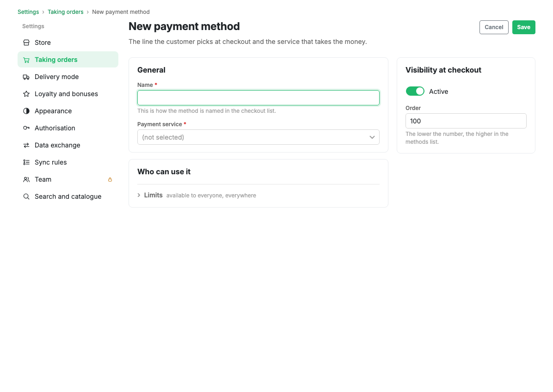Select Data exchange in the sidebar
Image resolution: width=553 pixels, height=392 pixels.
(x=68, y=145)
